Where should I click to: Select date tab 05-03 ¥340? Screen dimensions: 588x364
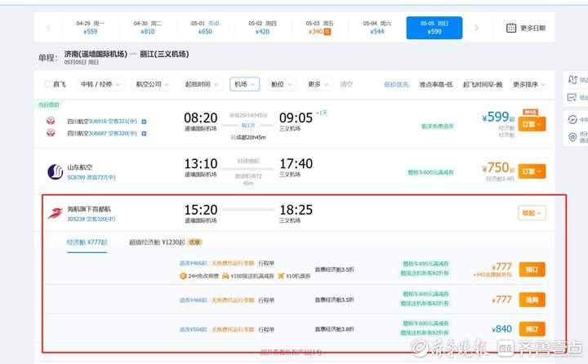[319, 28]
